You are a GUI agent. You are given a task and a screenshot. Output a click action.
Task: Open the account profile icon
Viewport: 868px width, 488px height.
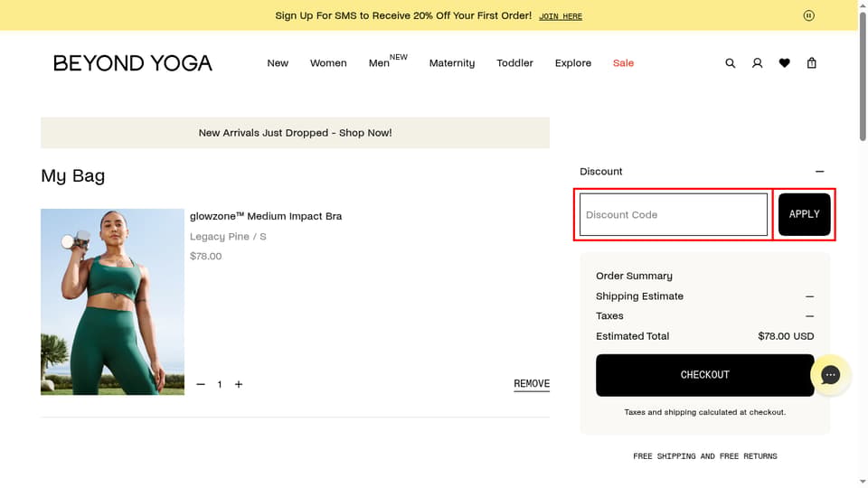click(758, 63)
